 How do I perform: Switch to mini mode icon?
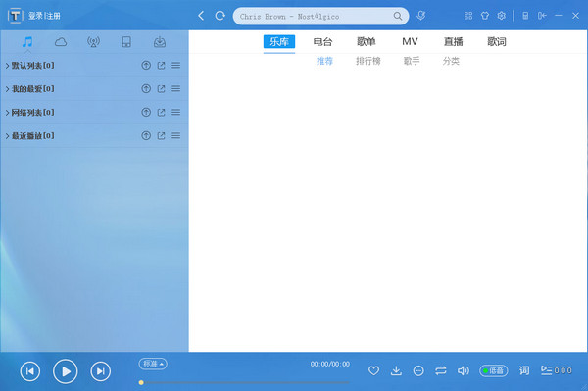(x=525, y=16)
